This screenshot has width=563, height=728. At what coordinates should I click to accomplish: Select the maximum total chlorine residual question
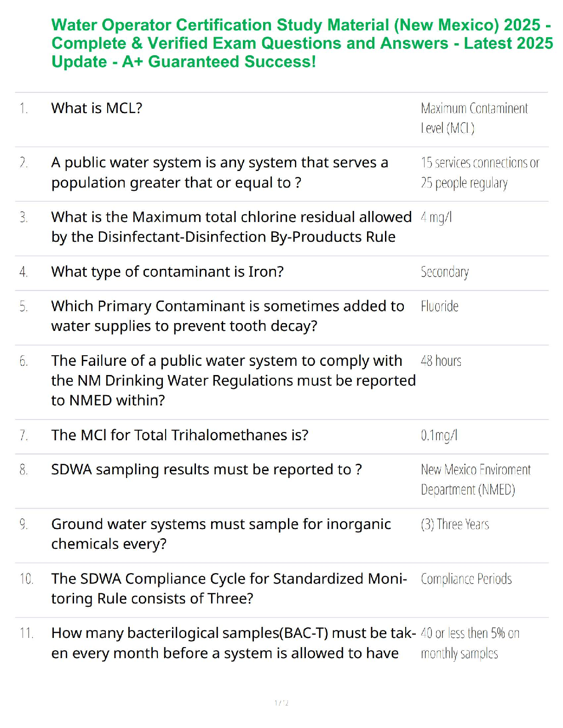coord(231,227)
